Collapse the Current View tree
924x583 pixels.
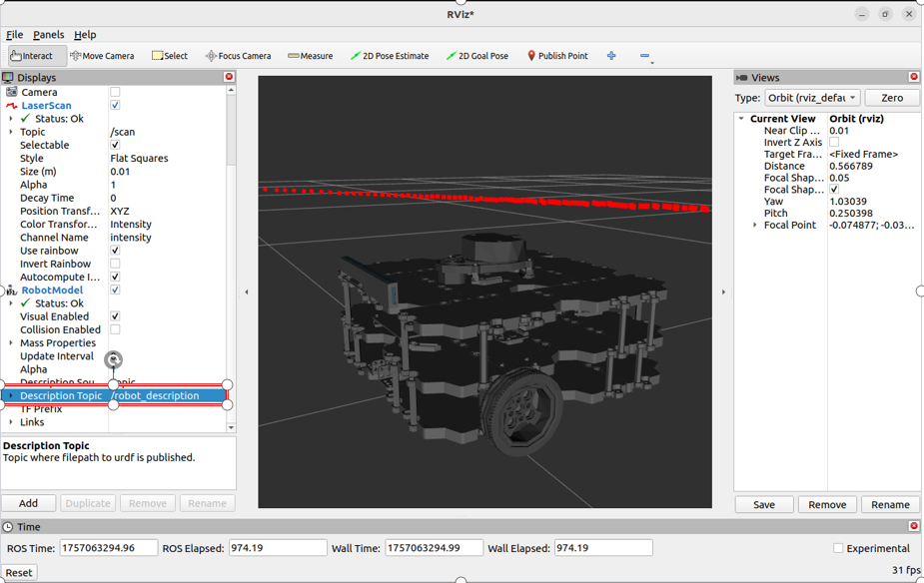click(x=741, y=118)
